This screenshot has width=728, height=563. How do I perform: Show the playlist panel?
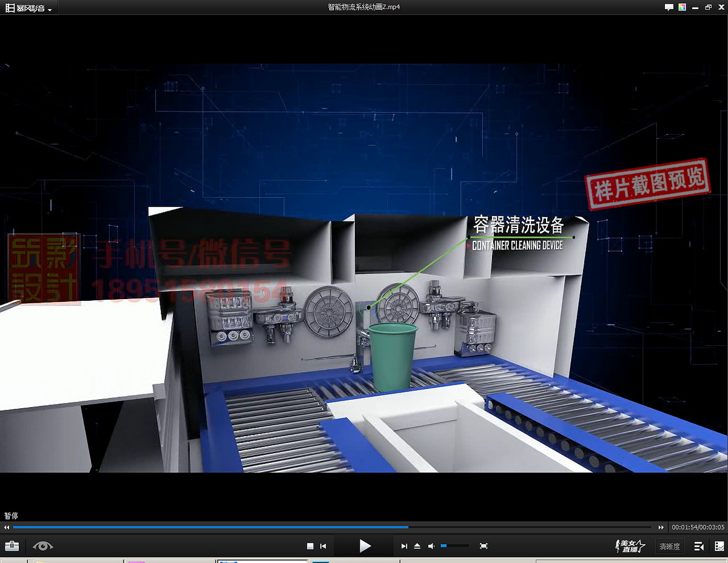tap(699, 547)
